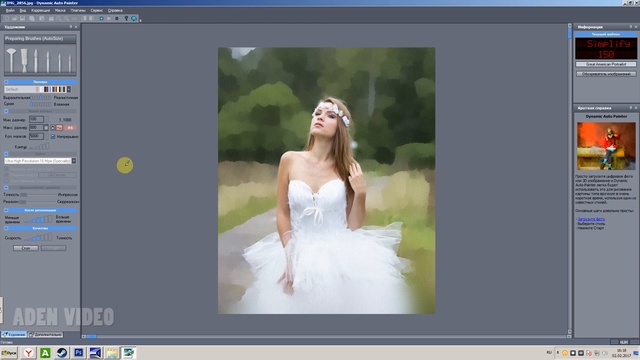The height and width of the screenshot is (360, 640).
Task: Open the green A taskbar app
Action: click(x=45, y=353)
